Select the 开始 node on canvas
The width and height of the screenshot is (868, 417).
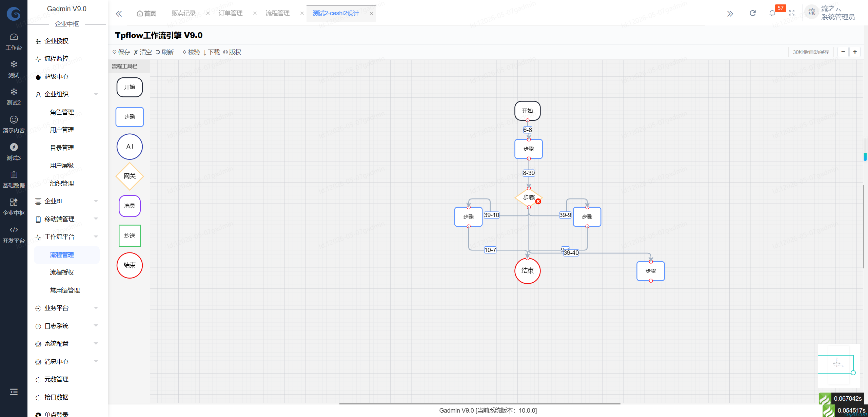528,111
